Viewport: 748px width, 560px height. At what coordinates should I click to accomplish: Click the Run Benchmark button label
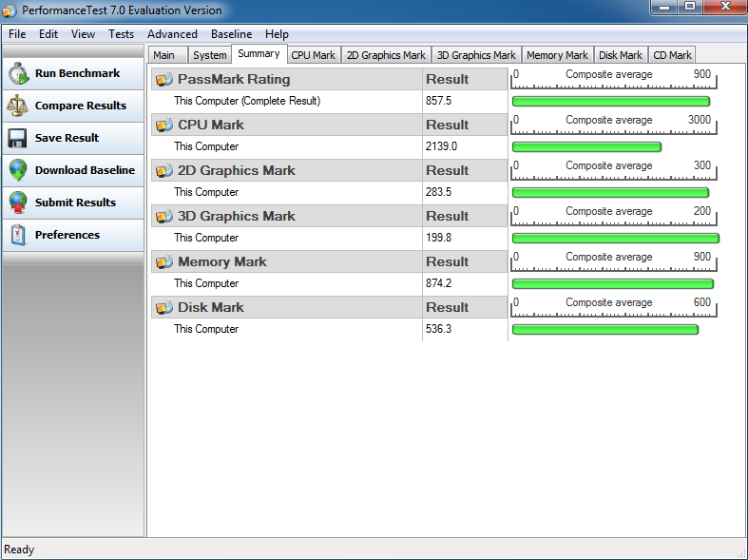click(77, 73)
